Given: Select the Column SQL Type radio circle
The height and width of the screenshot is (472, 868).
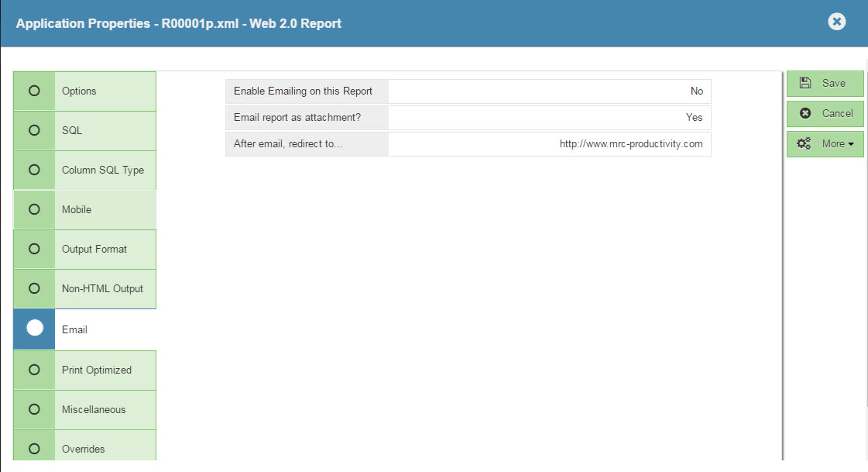Looking at the screenshot, I should (34, 170).
